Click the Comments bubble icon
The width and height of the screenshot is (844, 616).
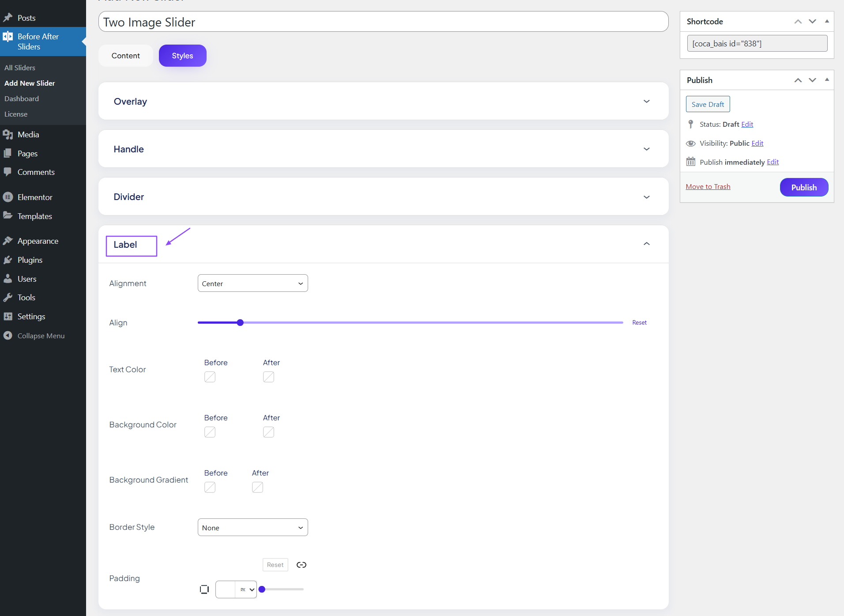(x=8, y=172)
